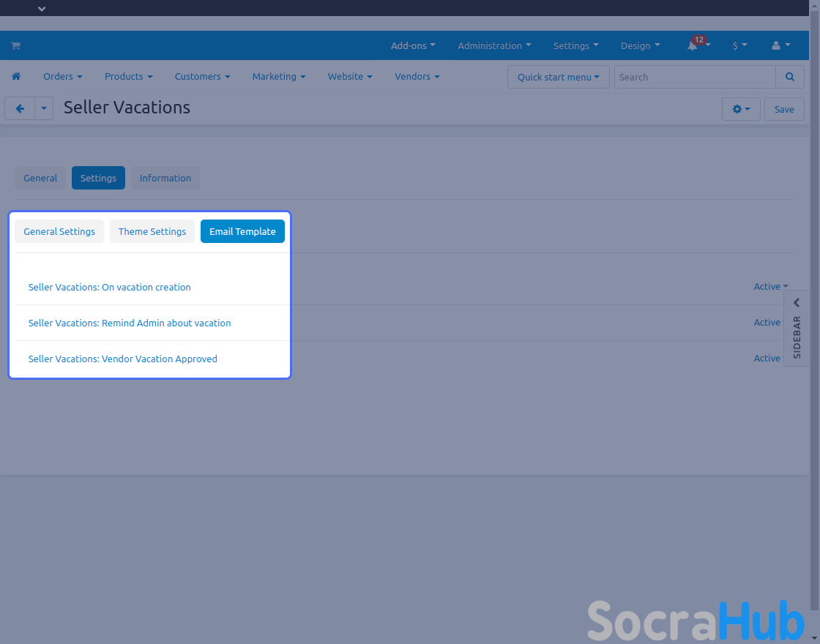The image size is (820, 644).
Task: Open the gear settings menu
Action: point(740,109)
